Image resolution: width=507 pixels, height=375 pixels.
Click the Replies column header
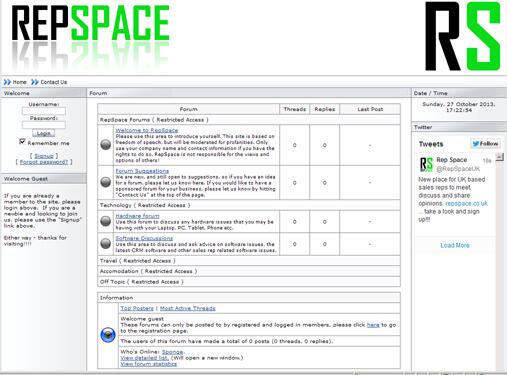[325, 109]
